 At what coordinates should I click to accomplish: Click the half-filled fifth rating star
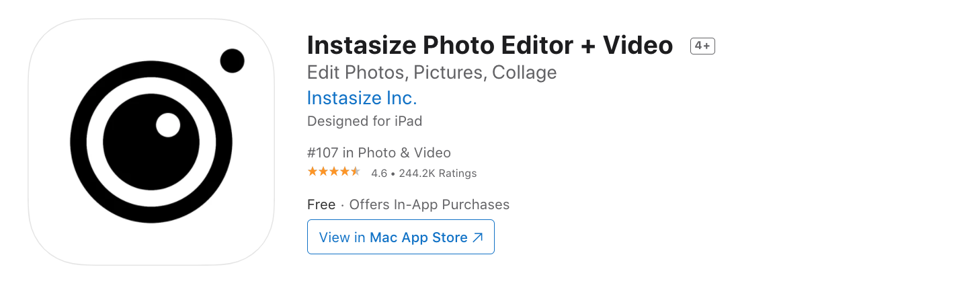pyautogui.click(x=356, y=172)
